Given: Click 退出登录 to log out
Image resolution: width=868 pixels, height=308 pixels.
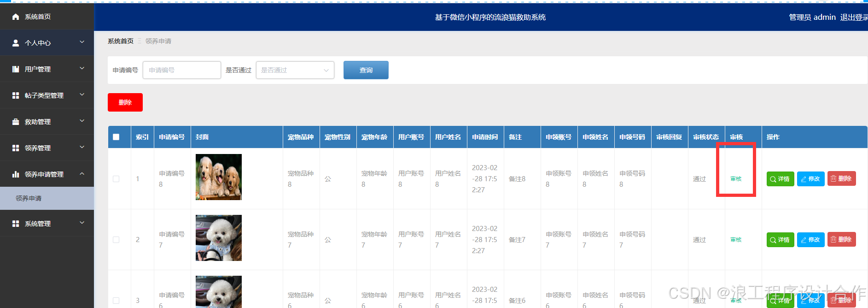Looking at the screenshot, I should [x=854, y=17].
